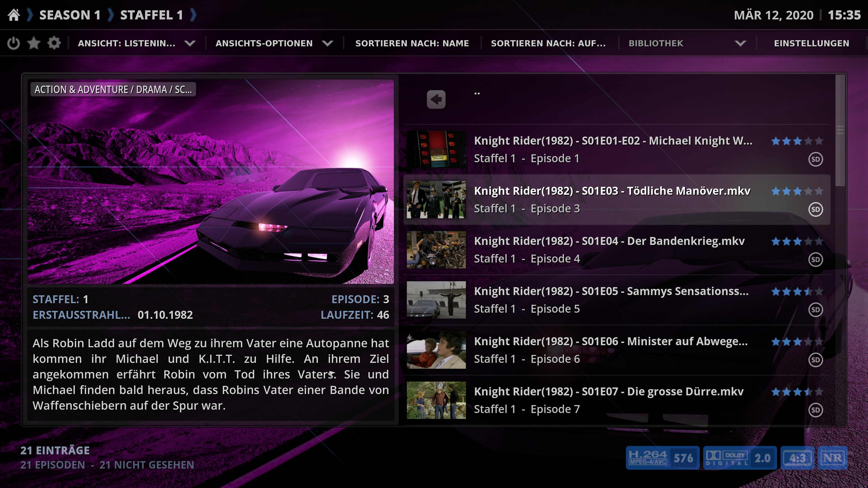Click the star rating of Tödliche Manöver
This screenshot has height=488, width=868.
797,191
